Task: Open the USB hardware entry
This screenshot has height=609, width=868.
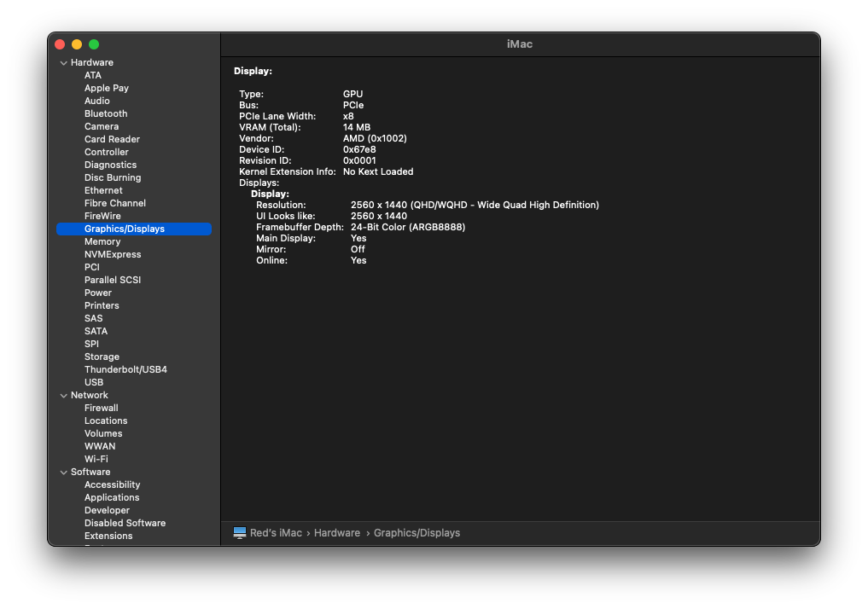Action: (x=94, y=382)
